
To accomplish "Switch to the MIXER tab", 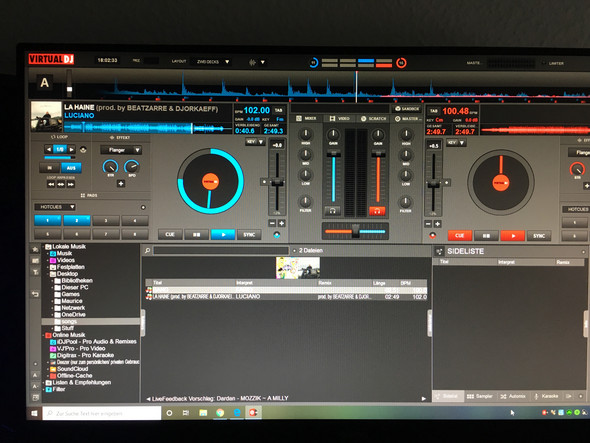I will pos(306,118).
